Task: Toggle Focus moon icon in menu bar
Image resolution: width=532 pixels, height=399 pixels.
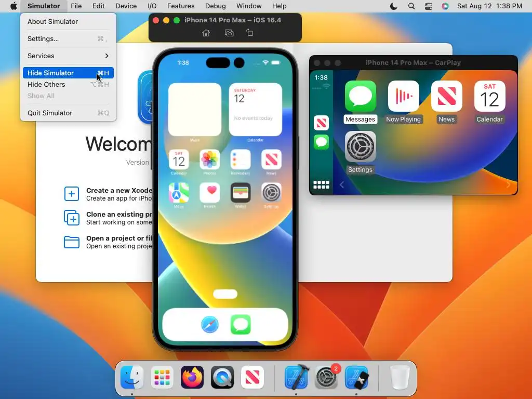Action: tap(394, 6)
